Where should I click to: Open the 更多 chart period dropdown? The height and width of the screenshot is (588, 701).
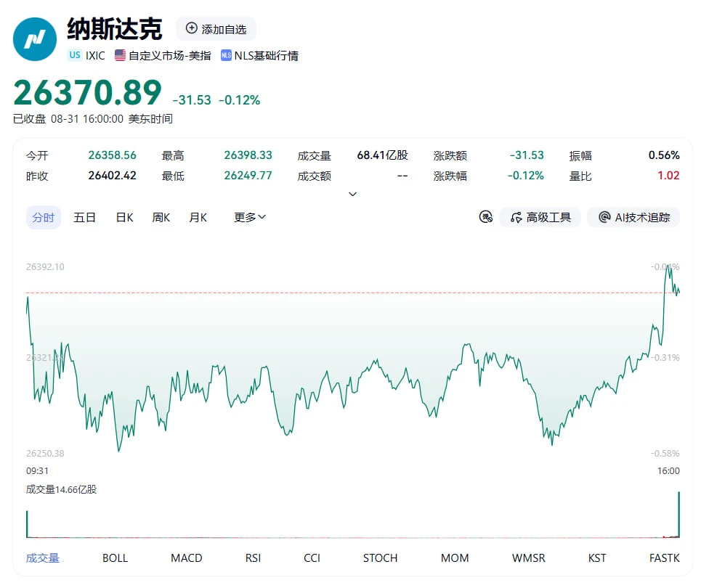[x=250, y=218]
